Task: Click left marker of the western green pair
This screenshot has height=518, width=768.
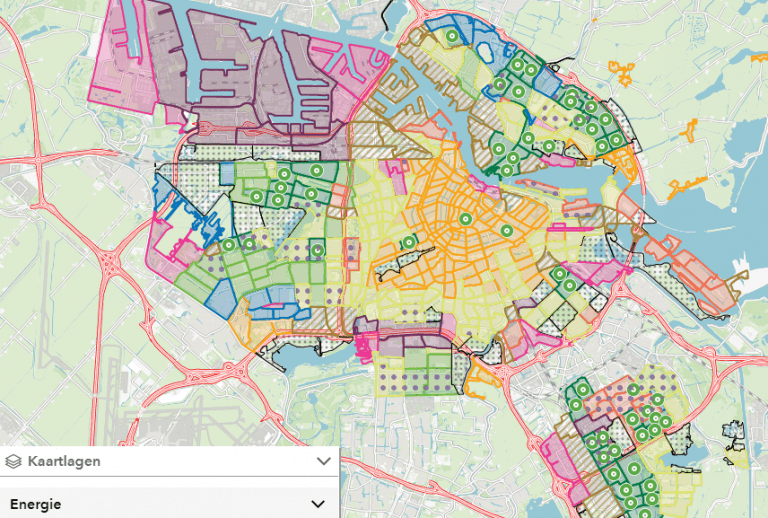Action: click(229, 245)
